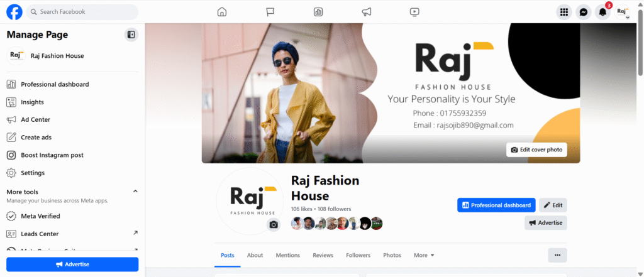Open Leads Center external link arrow
Viewport: 644px width, 277px height.
pos(135,233)
